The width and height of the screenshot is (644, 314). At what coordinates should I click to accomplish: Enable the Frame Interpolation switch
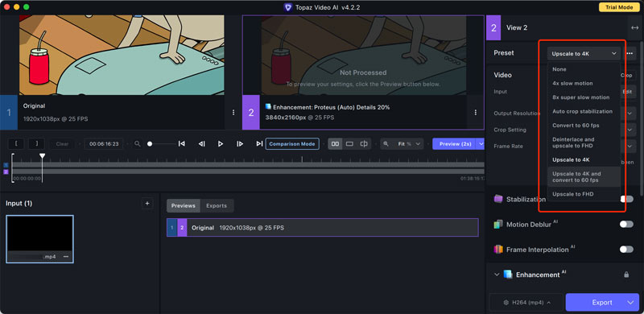pyautogui.click(x=627, y=250)
